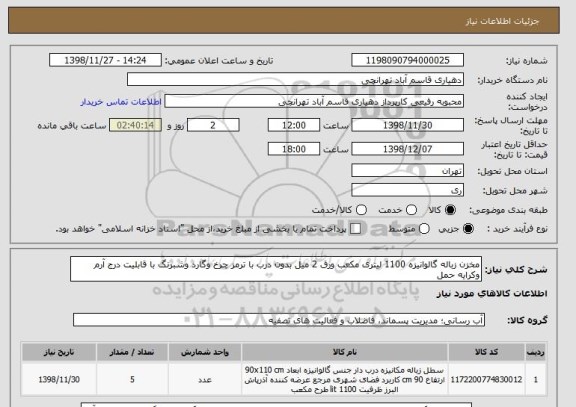Image resolution: width=576 pixels, height=407 pixels.
Task: Click the remaining time field 02:40:14
Action: [135, 125]
